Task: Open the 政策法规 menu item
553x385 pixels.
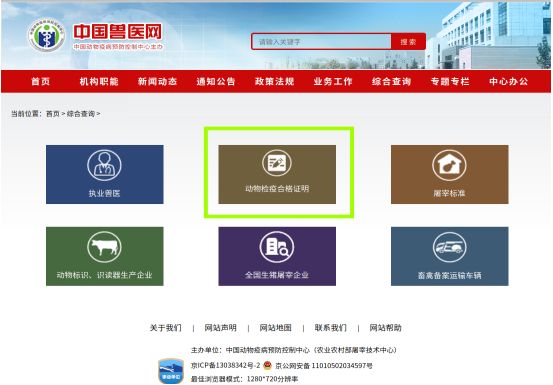Action: [274, 81]
